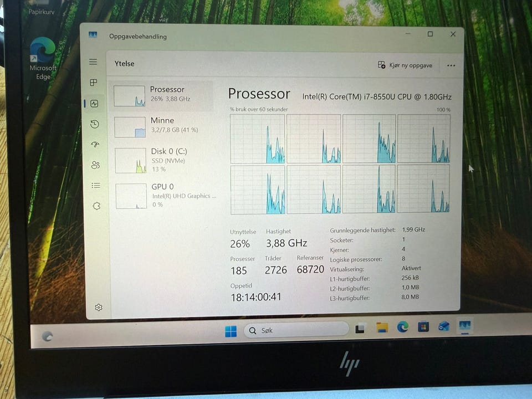Viewport: 532px width, 399px height.
Task: Open Microsoft Store from the taskbar
Action: [x=423, y=327]
